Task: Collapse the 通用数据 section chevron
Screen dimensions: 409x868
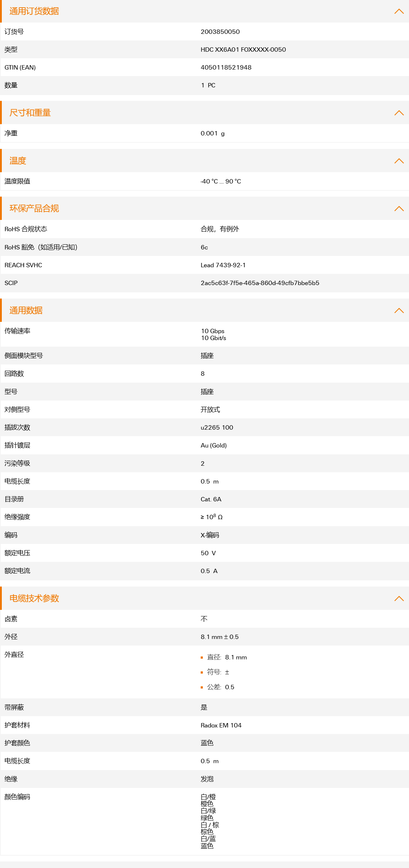Action: 399,311
